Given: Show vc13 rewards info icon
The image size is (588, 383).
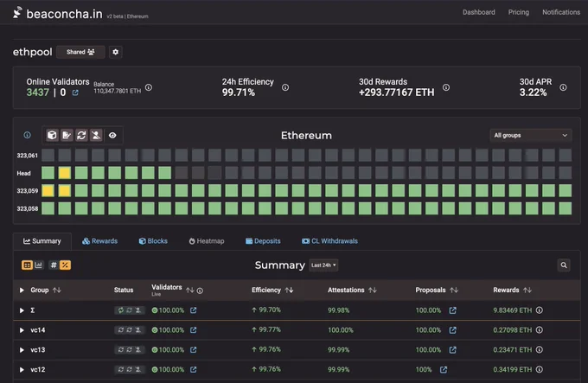Looking at the screenshot, I should [540, 349].
